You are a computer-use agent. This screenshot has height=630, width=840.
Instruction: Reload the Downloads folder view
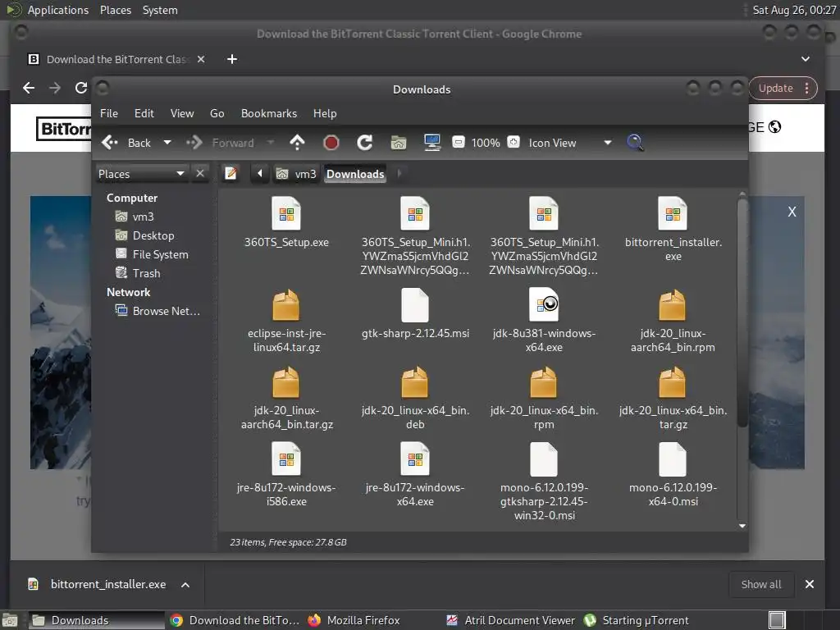coord(365,143)
